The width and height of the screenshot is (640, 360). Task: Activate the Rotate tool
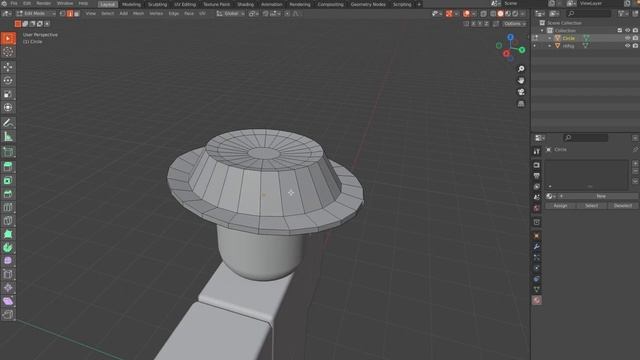tap(8, 80)
